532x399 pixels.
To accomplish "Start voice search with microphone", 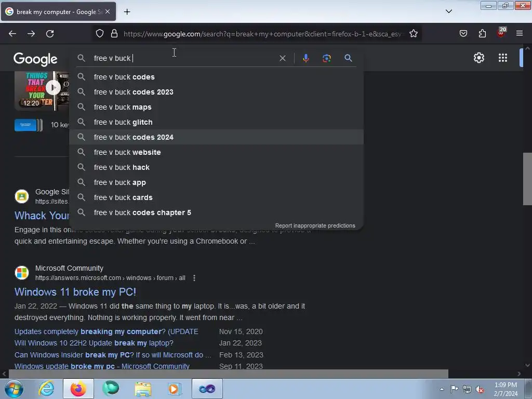I will (305, 58).
